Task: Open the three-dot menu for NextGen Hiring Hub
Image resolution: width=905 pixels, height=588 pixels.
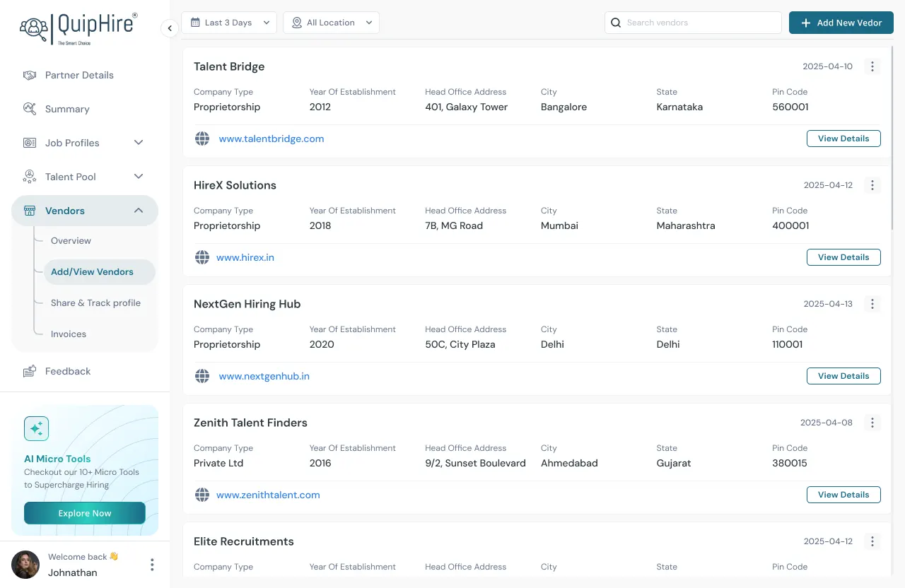Action: click(x=872, y=304)
